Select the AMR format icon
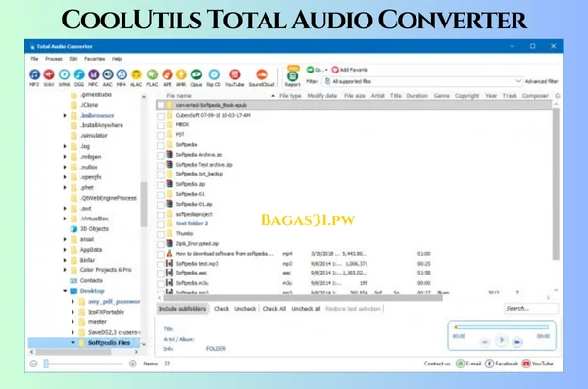The height and width of the screenshot is (389, 588). (181, 74)
